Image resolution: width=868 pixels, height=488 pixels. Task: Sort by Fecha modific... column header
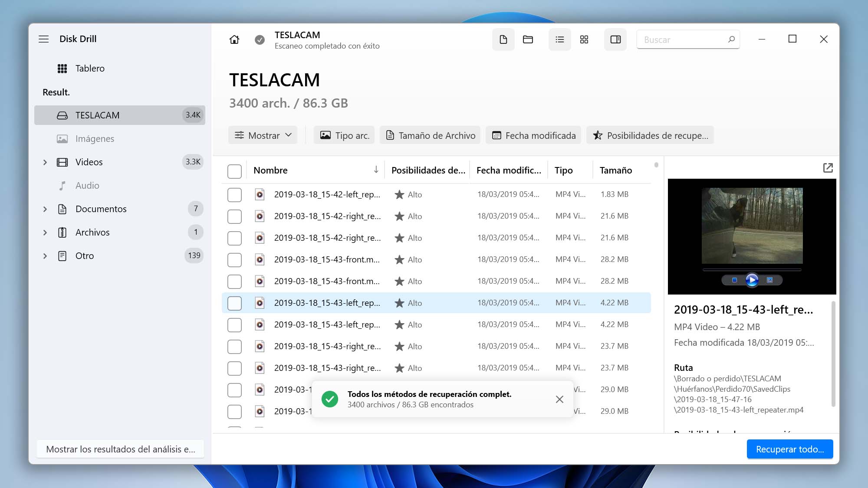coord(509,170)
